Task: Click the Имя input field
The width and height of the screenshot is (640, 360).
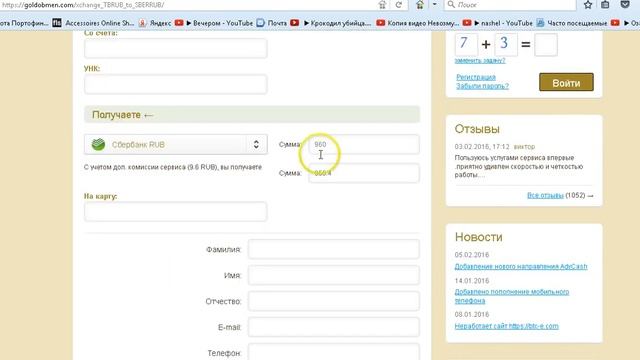Action: tap(333, 275)
